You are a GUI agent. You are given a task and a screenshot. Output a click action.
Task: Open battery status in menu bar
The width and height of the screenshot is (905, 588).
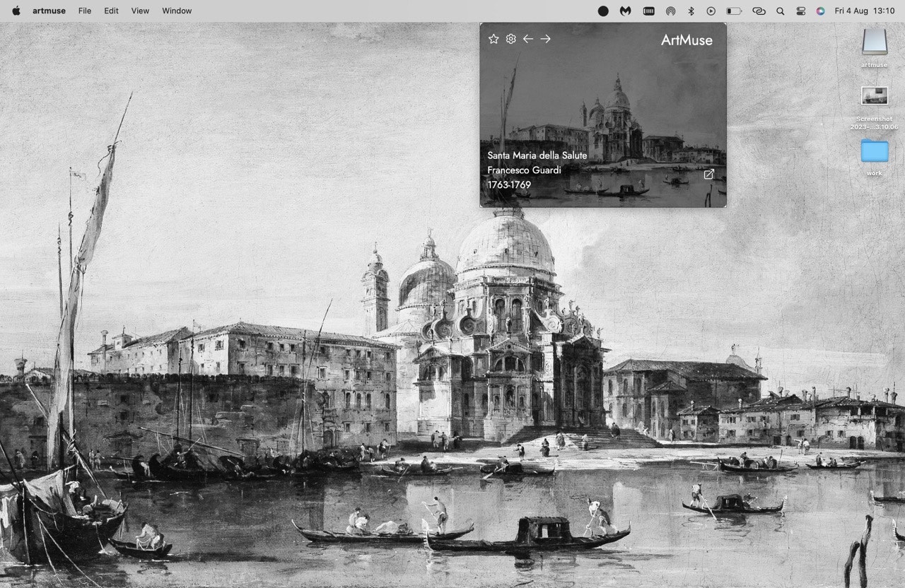pos(734,11)
